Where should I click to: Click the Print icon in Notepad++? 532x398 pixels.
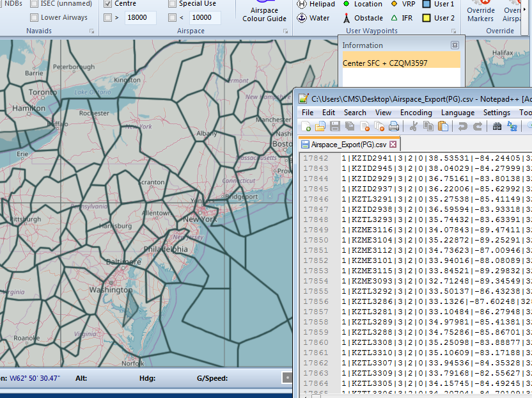click(394, 127)
